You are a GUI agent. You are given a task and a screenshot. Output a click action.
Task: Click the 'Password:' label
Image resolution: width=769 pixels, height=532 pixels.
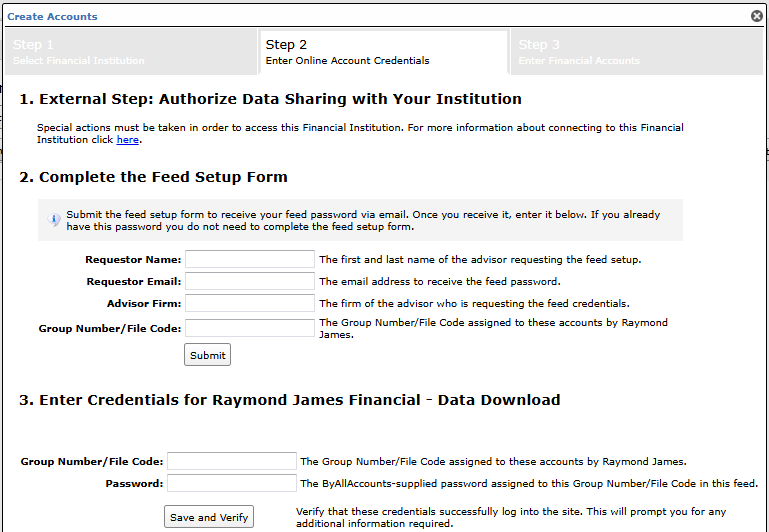point(134,484)
